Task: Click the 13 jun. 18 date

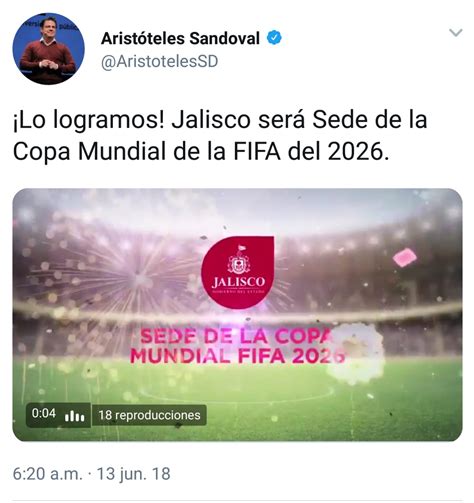Action: coord(133,474)
